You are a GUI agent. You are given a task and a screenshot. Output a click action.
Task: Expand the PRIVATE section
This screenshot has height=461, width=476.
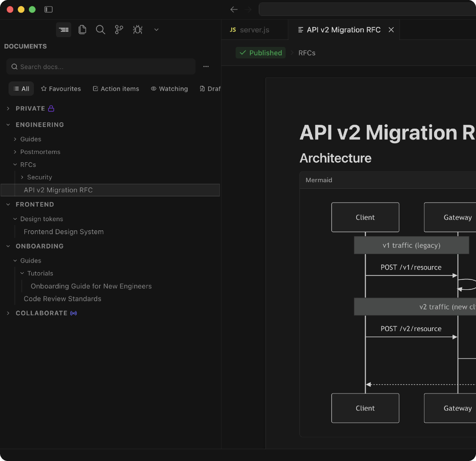(8, 108)
